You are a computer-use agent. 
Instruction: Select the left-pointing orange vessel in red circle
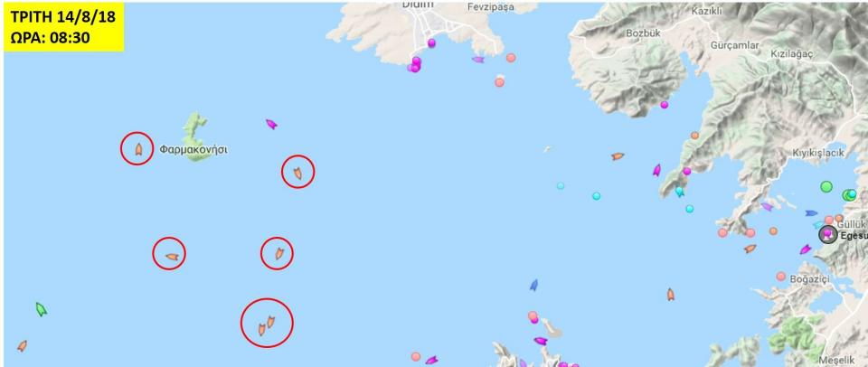coord(172,257)
